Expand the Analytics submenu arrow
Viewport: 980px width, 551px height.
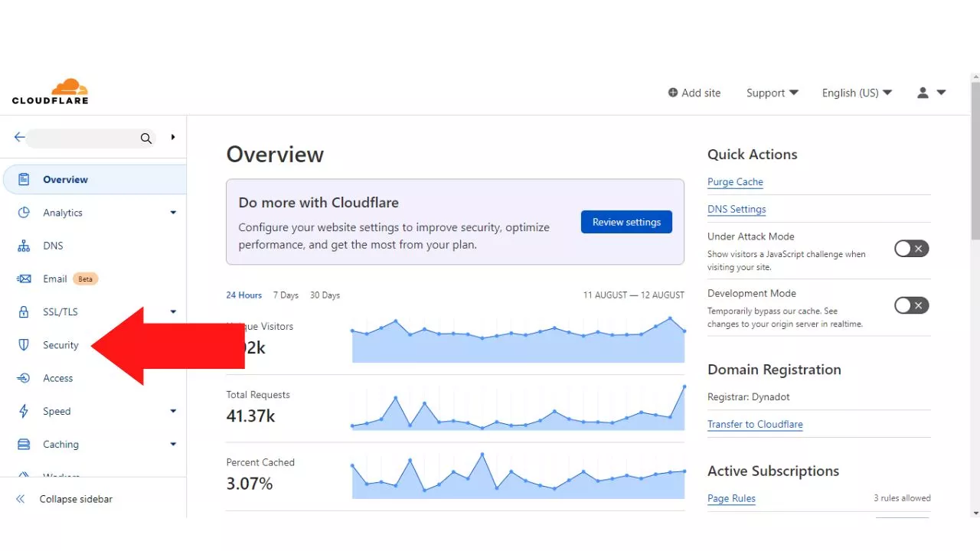(x=173, y=213)
